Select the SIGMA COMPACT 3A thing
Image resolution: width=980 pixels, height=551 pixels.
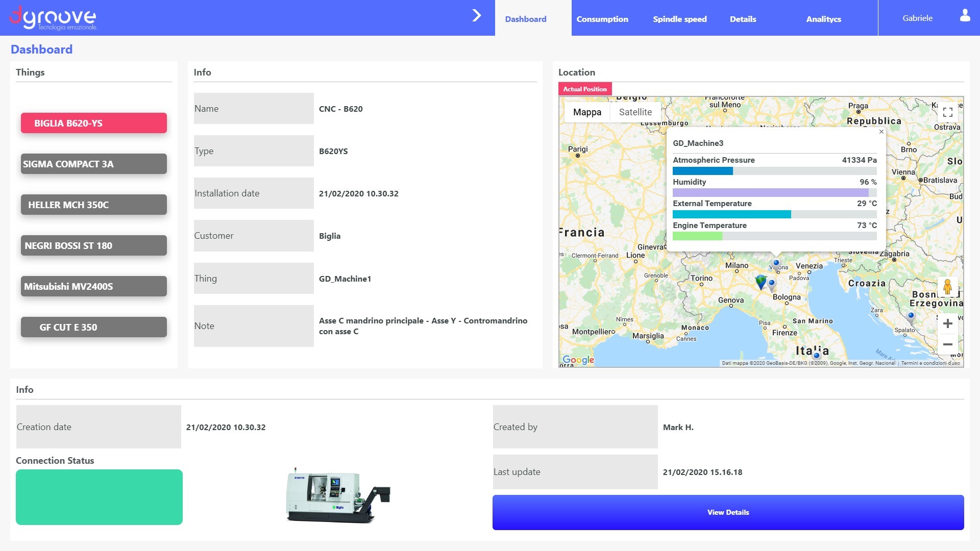94,164
